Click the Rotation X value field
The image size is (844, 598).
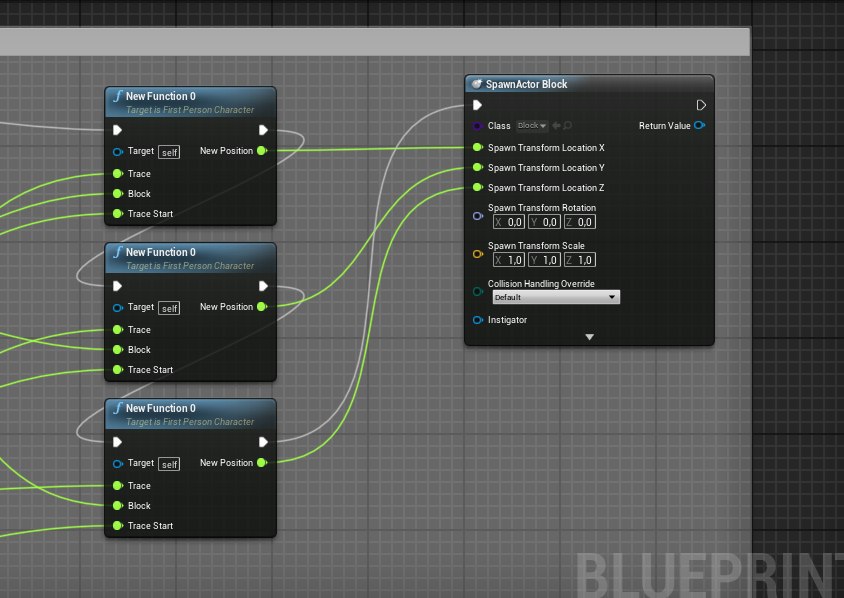click(x=509, y=222)
